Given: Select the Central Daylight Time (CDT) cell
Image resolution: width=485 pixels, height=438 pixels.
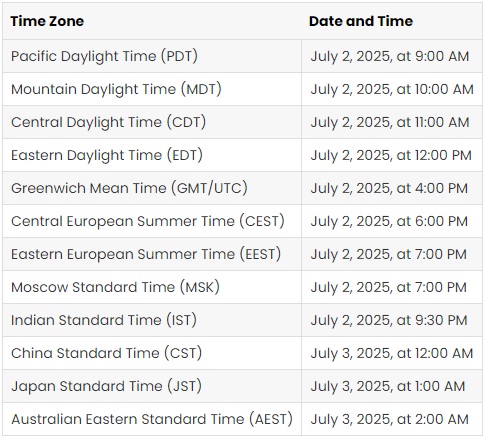Looking at the screenshot, I should (152, 122).
